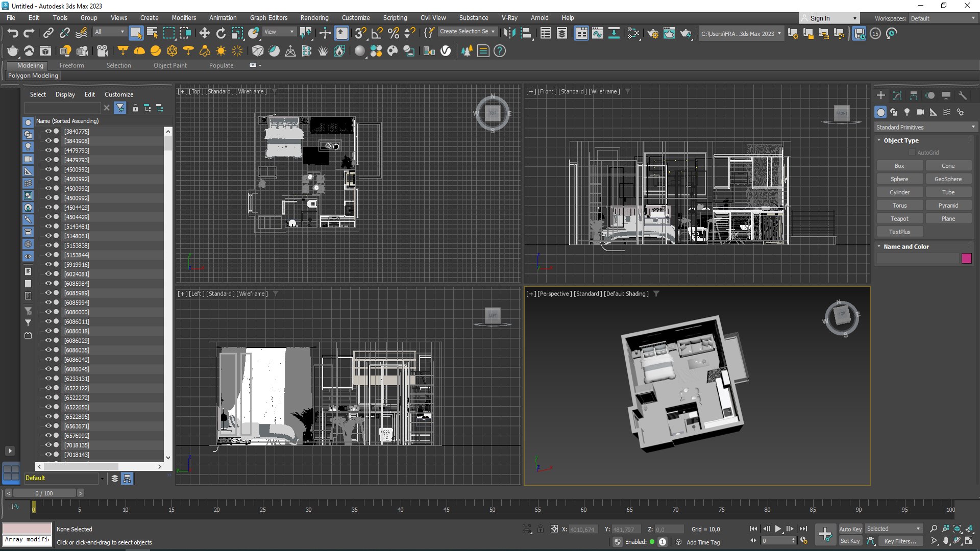Open the Modify command panel tab

(897, 95)
